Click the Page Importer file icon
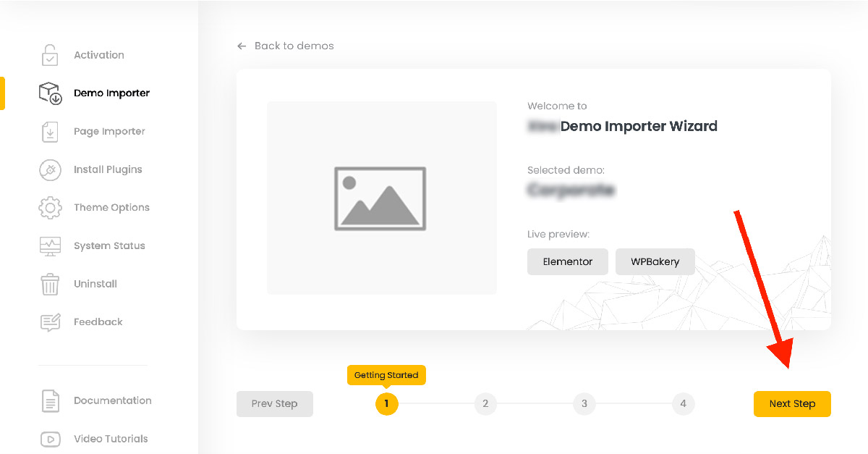868x454 pixels. pos(50,132)
